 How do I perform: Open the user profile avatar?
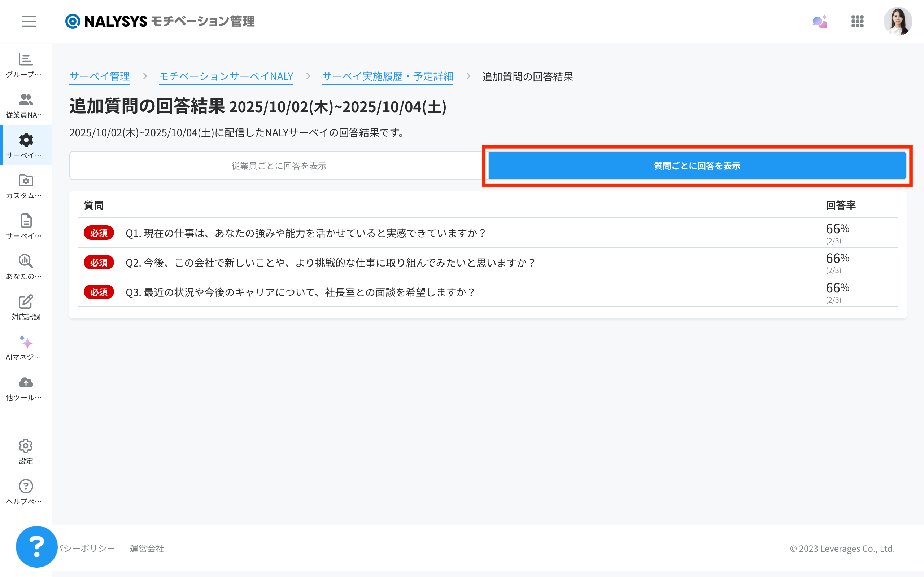pos(897,22)
